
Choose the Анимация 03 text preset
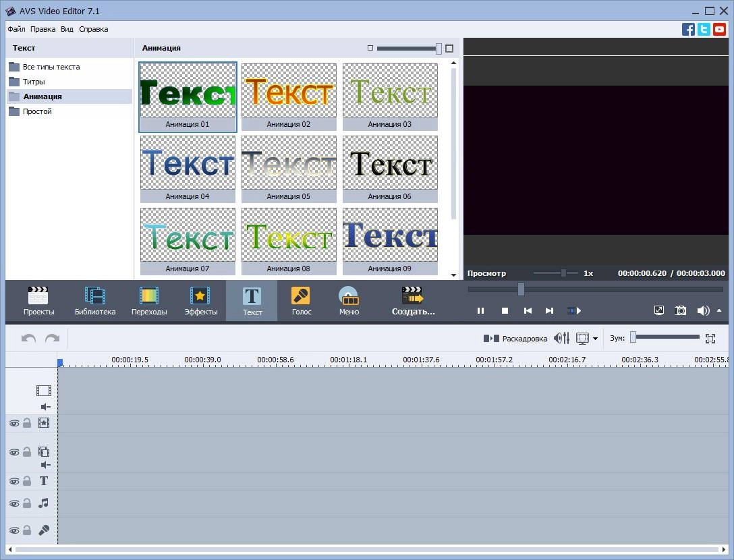pyautogui.click(x=390, y=97)
